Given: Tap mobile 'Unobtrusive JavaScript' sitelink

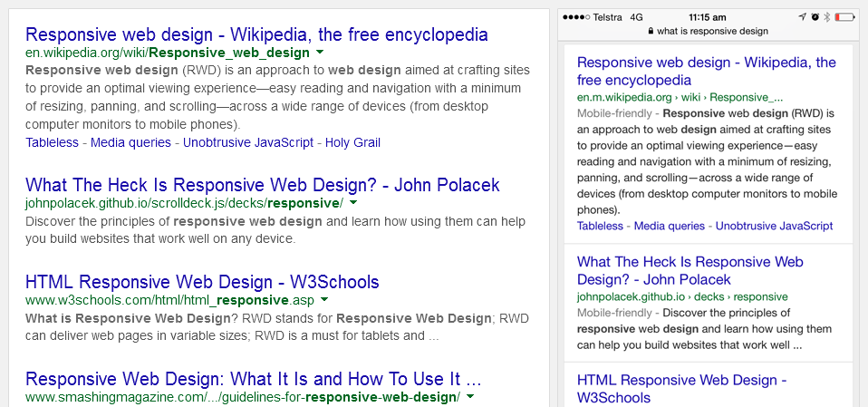Looking at the screenshot, I should click(774, 226).
